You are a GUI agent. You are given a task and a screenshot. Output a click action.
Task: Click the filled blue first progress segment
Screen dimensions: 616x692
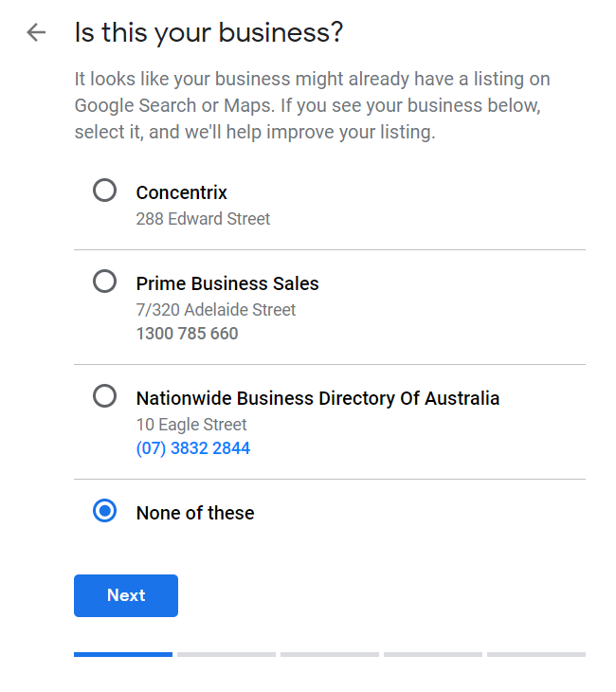click(x=123, y=654)
